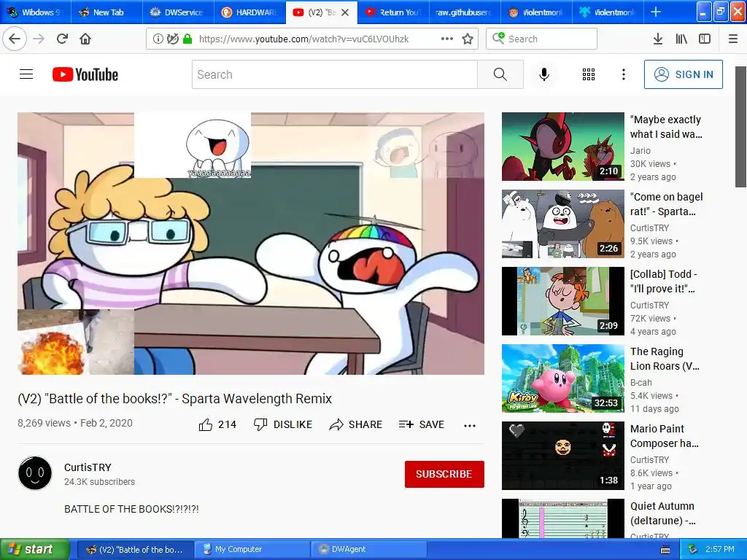Open the Kirby Raging Lion Roars thumbnail
Image resolution: width=747 pixels, height=560 pixels.
point(563,378)
